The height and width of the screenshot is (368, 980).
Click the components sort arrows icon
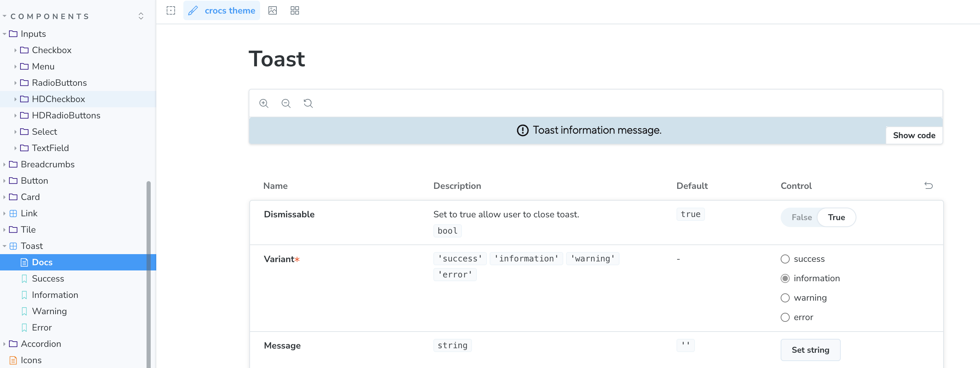pos(141,16)
